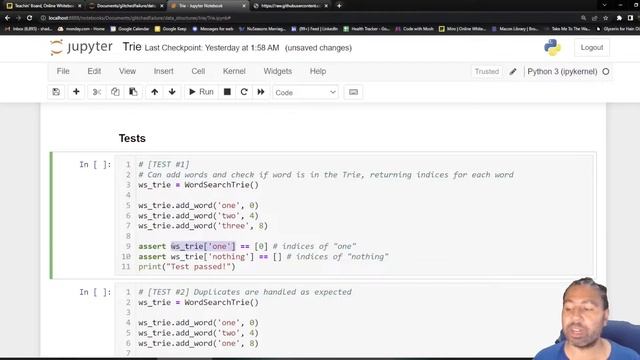The height and width of the screenshot is (360, 640).
Task: Go back with browser back arrow
Action: click(7, 18)
